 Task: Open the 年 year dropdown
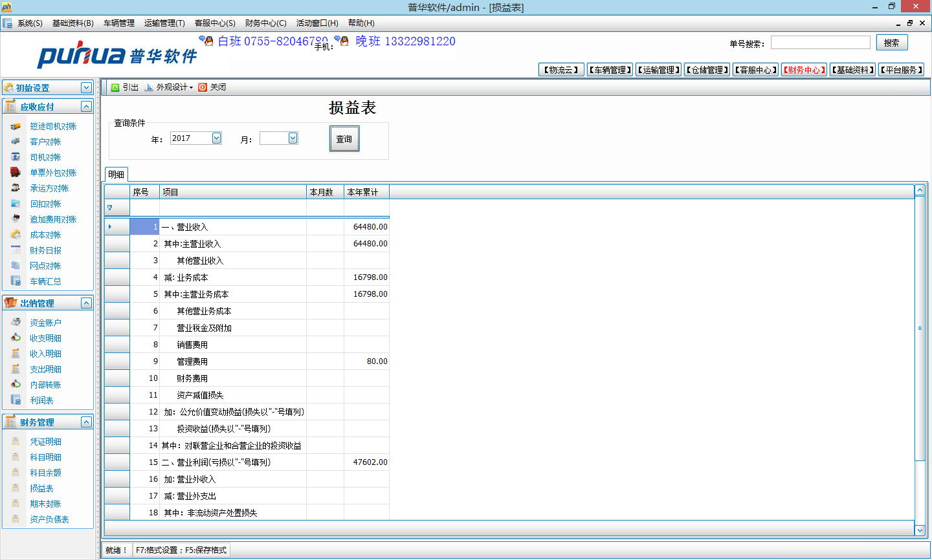217,138
